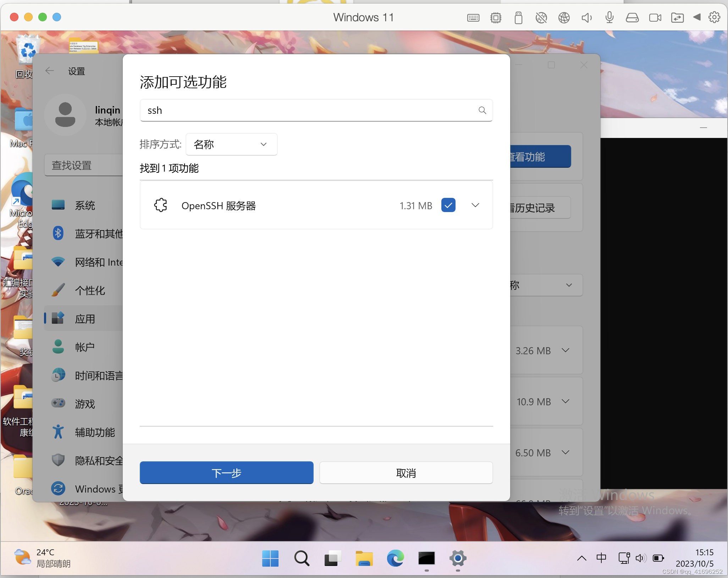
Task: Click the VM shared folder toolbar icon
Action: [677, 17]
